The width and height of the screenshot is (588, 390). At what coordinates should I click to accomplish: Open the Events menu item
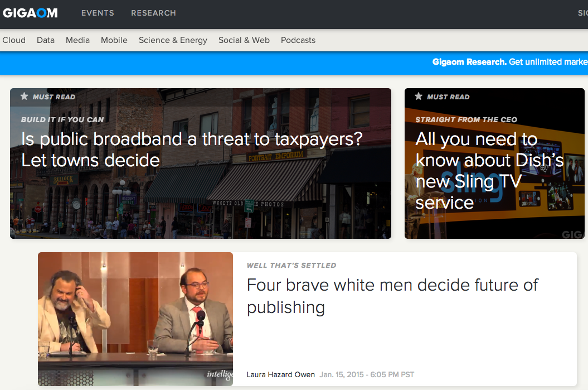(x=98, y=13)
